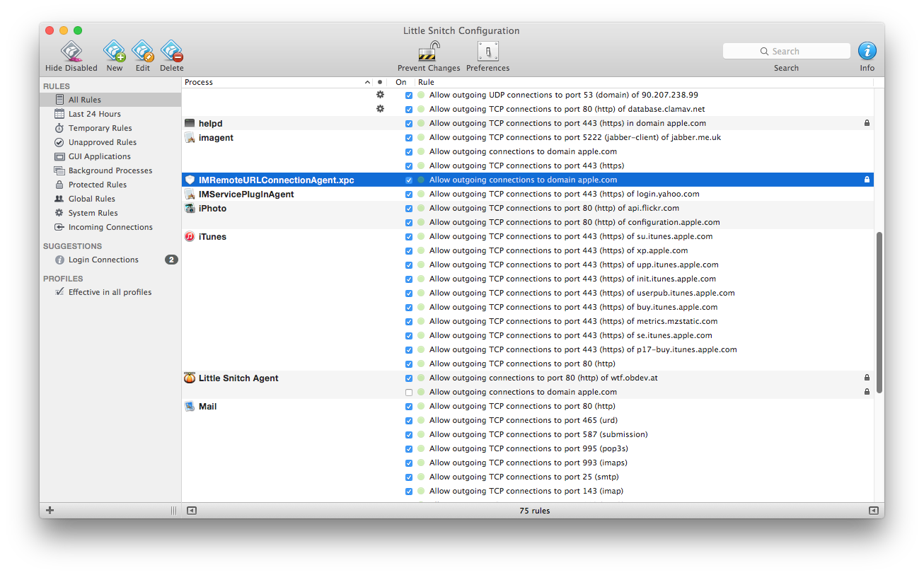Sort by the Rule column header
This screenshot has height=575, width=924.
tap(644, 82)
